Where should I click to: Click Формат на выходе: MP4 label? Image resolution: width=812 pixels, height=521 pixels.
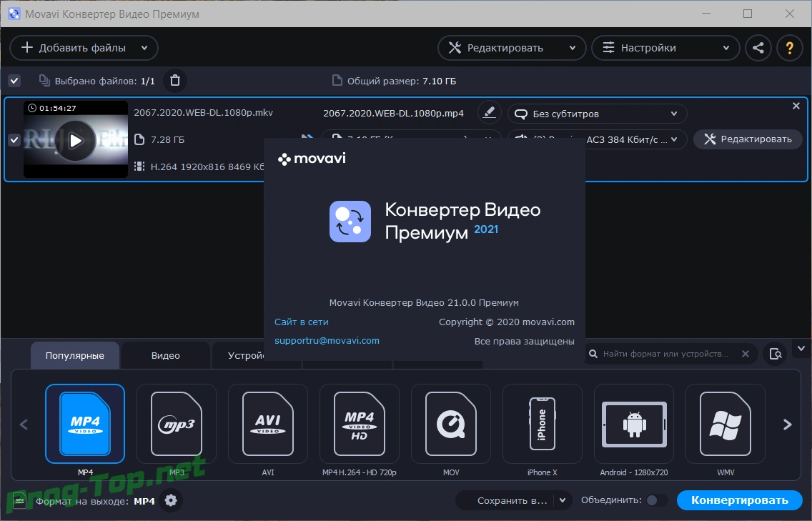(x=95, y=501)
